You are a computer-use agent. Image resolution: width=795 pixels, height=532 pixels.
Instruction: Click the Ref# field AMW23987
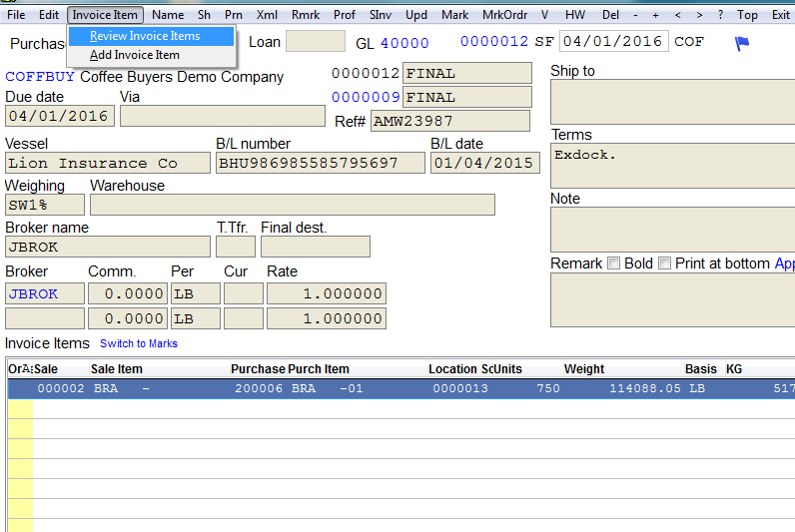click(x=450, y=121)
